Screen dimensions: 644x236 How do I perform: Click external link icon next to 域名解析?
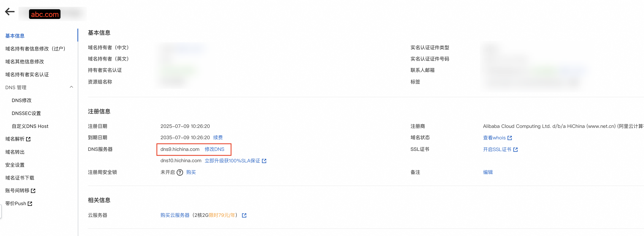28,139
